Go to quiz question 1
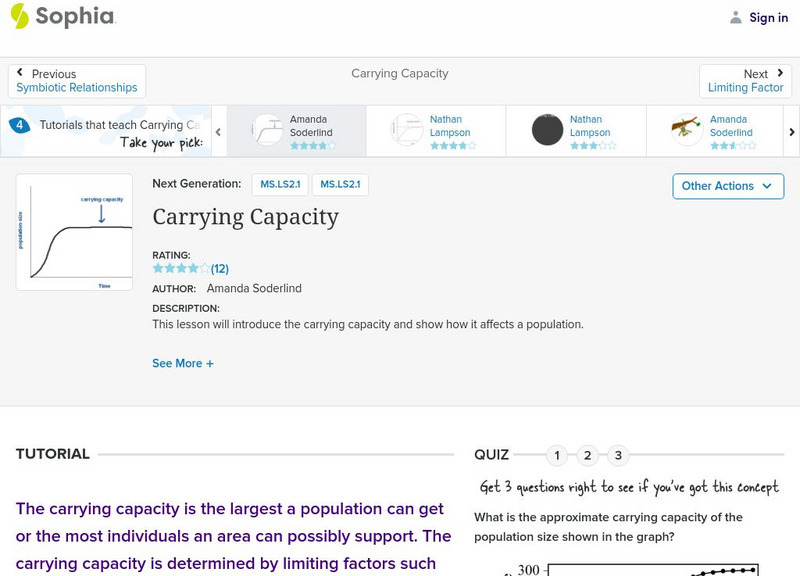 coord(557,456)
